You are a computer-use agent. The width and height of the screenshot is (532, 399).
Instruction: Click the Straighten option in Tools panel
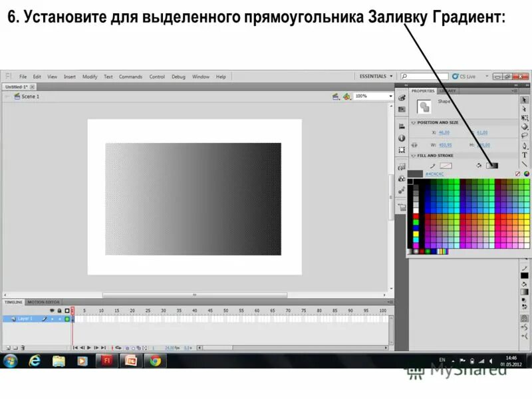(x=524, y=336)
